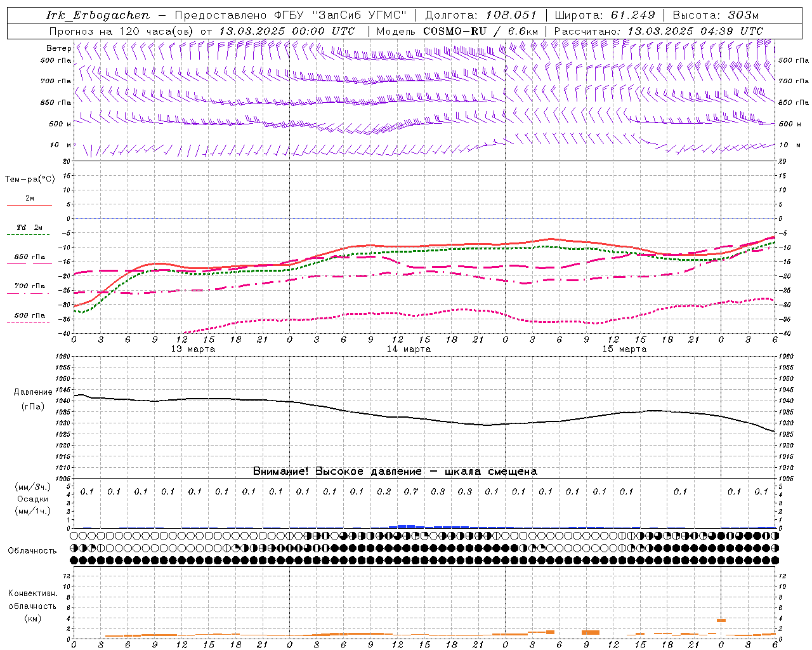Click the station name Irk_Erbogachen in header
Image resolution: width=812 pixels, height=650 pixels.
[x=98, y=15]
